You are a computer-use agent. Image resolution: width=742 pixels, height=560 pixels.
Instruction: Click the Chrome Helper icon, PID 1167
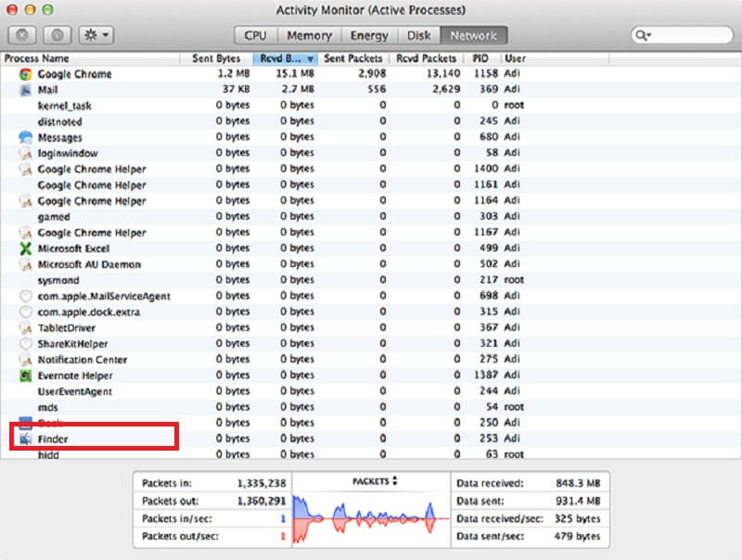point(26,233)
